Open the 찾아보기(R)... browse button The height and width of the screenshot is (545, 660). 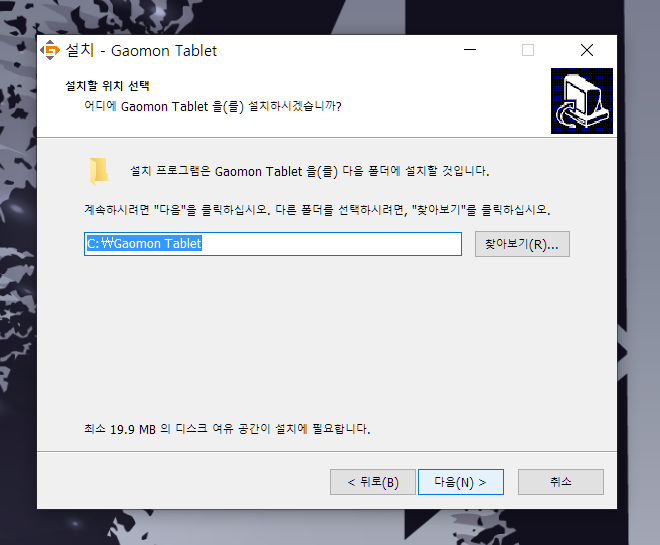[522, 244]
